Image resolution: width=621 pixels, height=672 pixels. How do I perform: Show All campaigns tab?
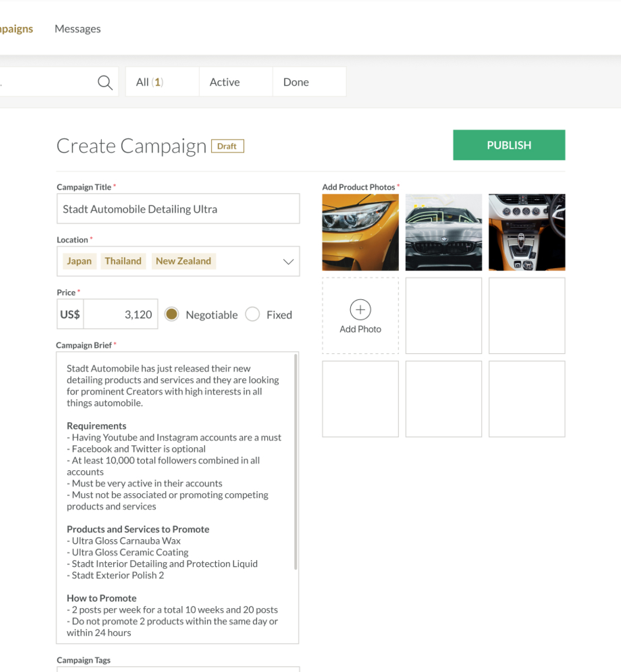coord(150,82)
